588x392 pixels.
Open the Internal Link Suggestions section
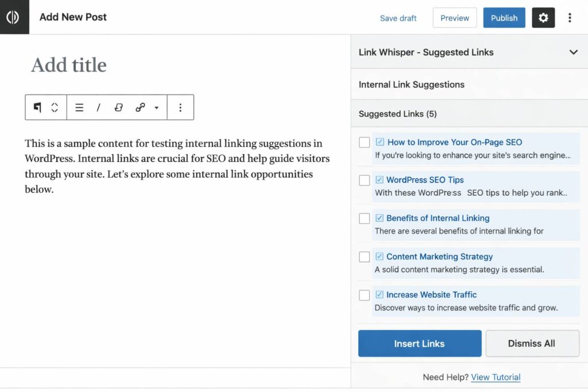point(411,84)
